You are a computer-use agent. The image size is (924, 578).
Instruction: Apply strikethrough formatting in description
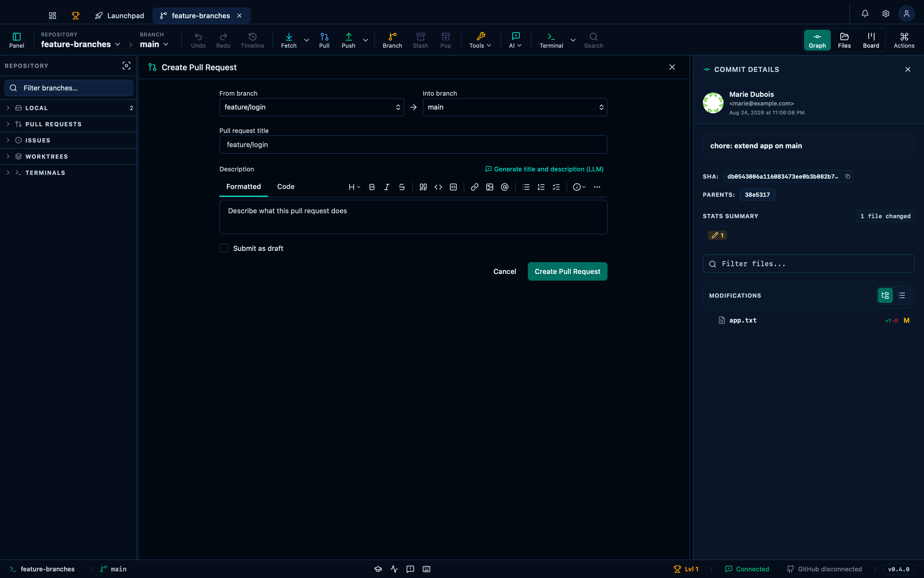tap(402, 187)
